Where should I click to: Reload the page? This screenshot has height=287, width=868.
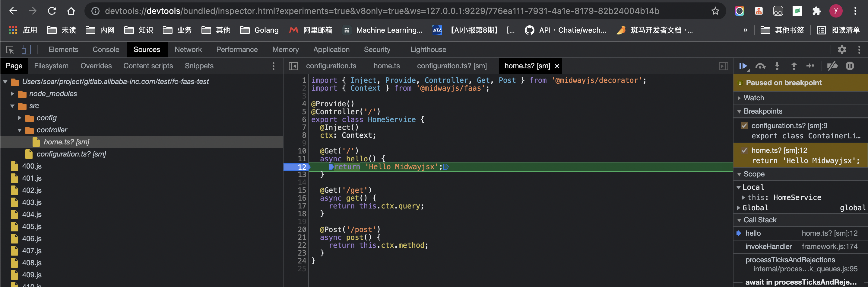click(x=52, y=11)
